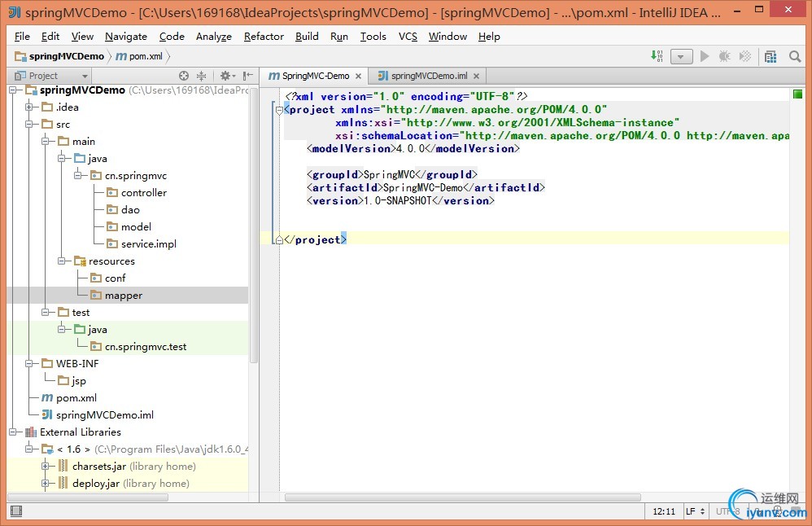Viewport: 812px width, 526px height.
Task: Select the cn.springmvc.test package
Action: [138, 347]
